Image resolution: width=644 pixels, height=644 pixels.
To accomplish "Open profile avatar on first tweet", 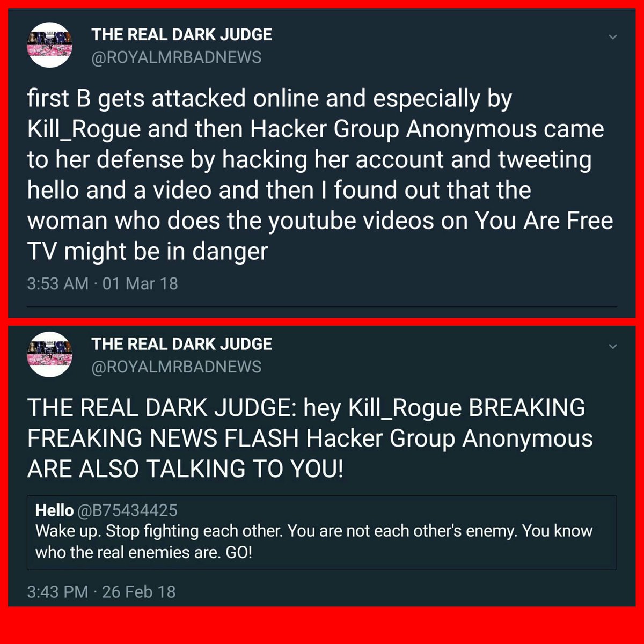I will [x=49, y=45].
